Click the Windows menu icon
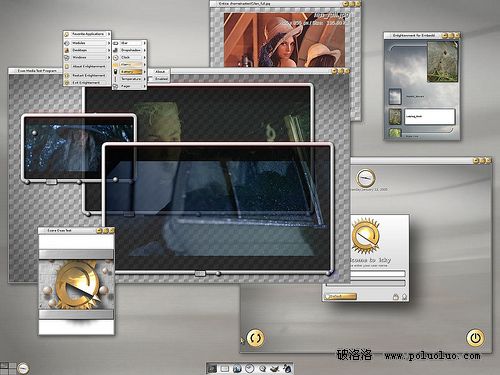Screen dimensions: 500x375 pos(67,58)
